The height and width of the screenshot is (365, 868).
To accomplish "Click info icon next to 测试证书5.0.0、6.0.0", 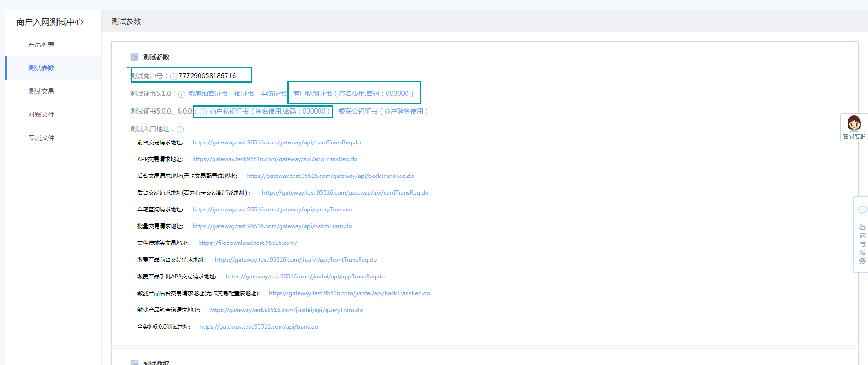I will coord(203,112).
